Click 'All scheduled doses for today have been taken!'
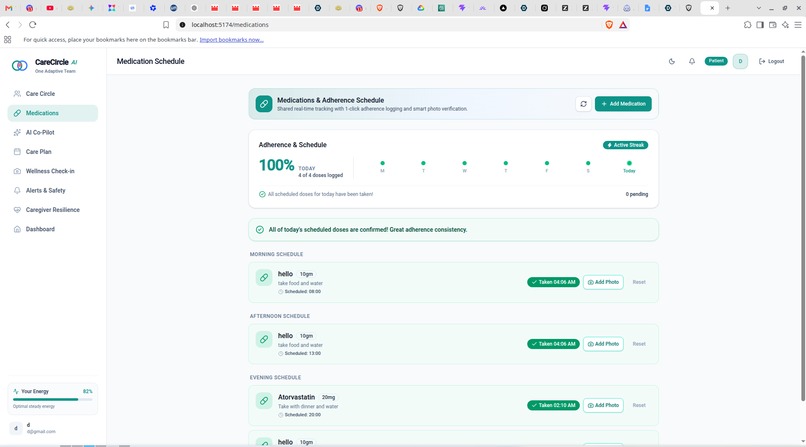The height and width of the screenshot is (447, 806). coord(320,194)
